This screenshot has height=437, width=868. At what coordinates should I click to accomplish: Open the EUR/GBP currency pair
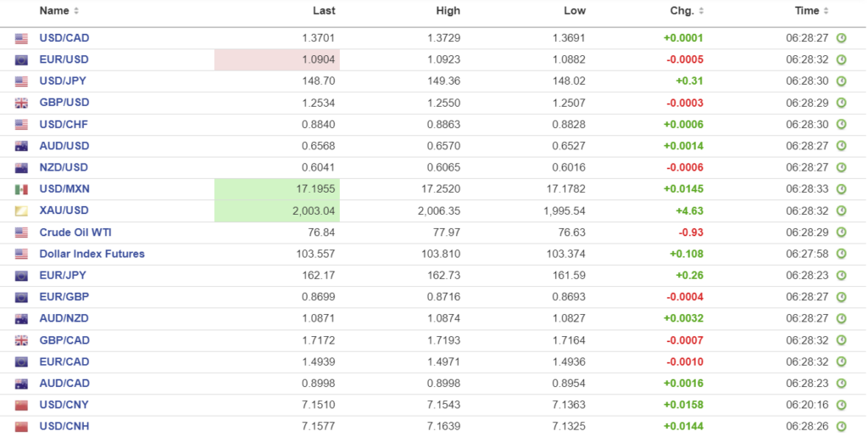(x=64, y=297)
